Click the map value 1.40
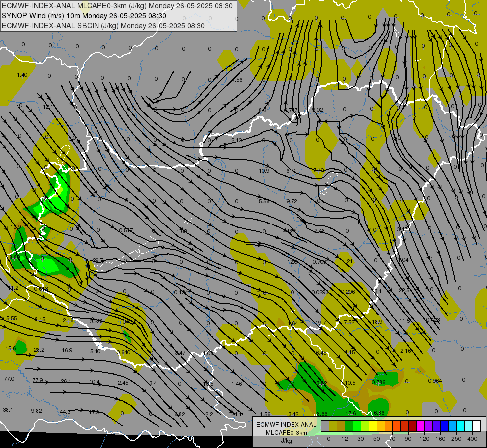Viewport: 487px width, 448px height. (x=22, y=75)
